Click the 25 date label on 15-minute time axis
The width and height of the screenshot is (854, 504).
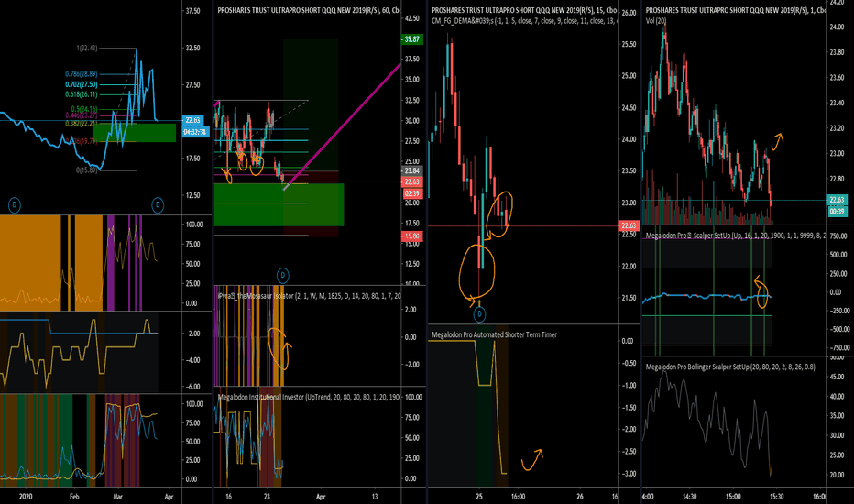click(x=479, y=497)
